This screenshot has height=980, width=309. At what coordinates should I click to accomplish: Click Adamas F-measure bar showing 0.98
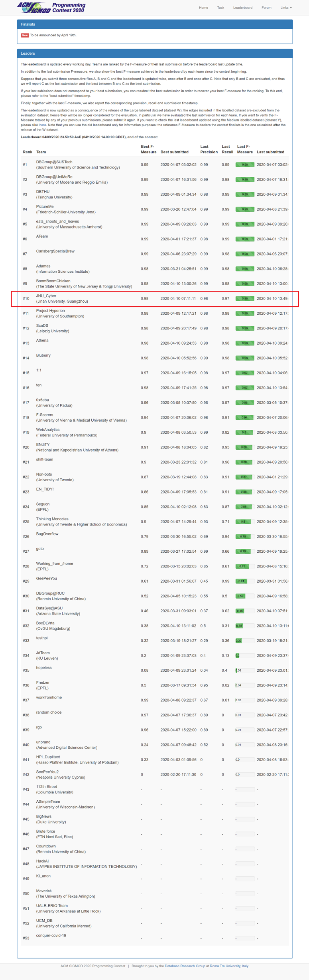point(245,269)
